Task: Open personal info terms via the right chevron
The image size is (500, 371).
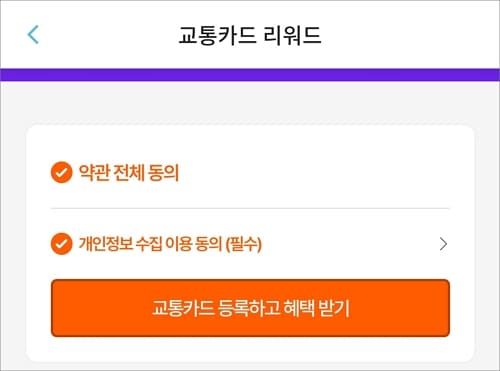Action: (x=443, y=244)
